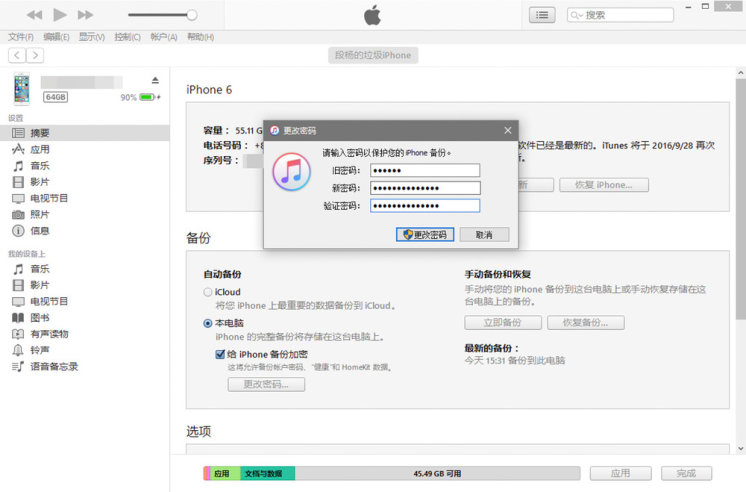Click the vertical scrollbar up arrow

point(741,73)
